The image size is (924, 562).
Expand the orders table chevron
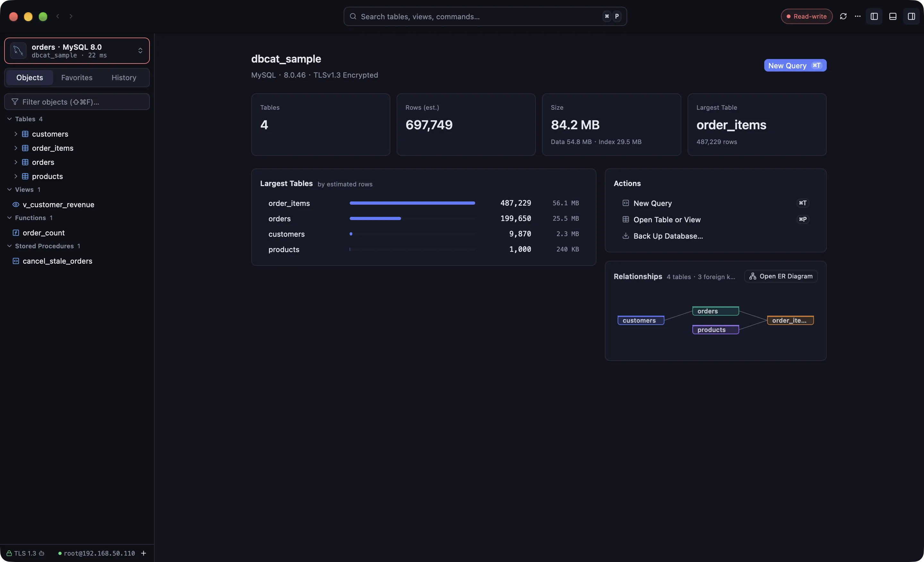tap(16, 162)
